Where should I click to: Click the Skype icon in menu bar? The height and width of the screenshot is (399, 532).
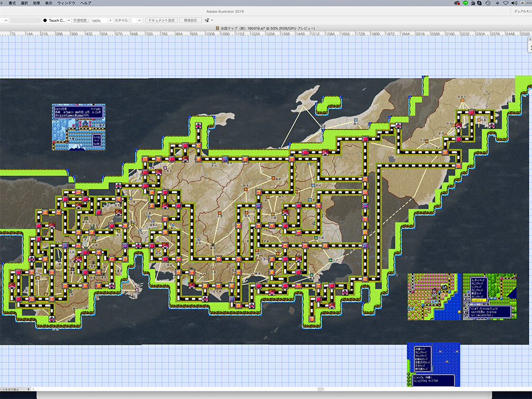pos(479,3)
